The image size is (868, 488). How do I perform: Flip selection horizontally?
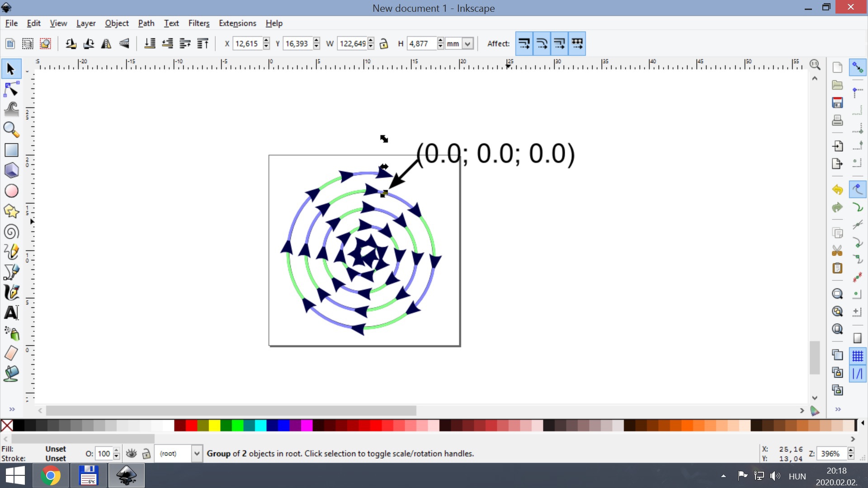pos(106,44)
